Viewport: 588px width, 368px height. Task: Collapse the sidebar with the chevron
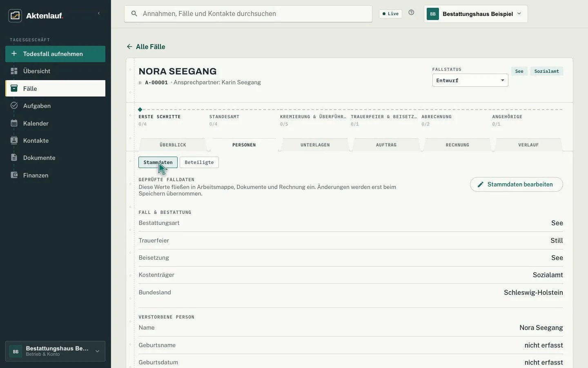(99, 13)
